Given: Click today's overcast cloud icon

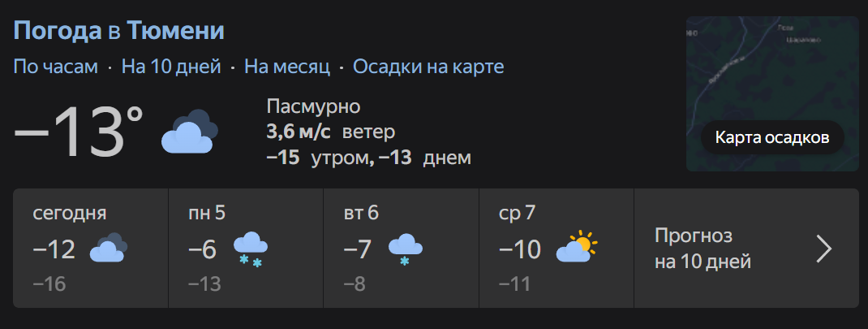Looking at the screenshot, I should (108, 248).
